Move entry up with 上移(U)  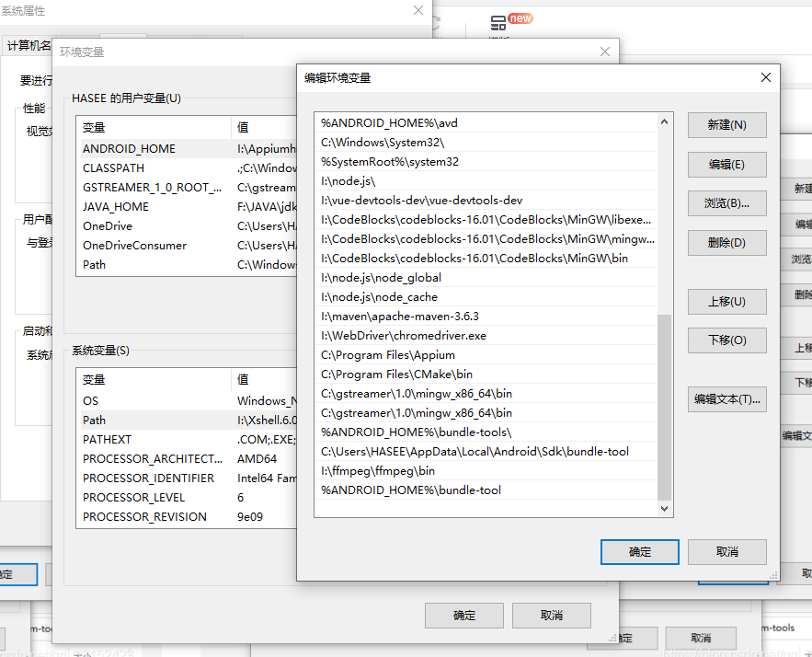[726, 302]
